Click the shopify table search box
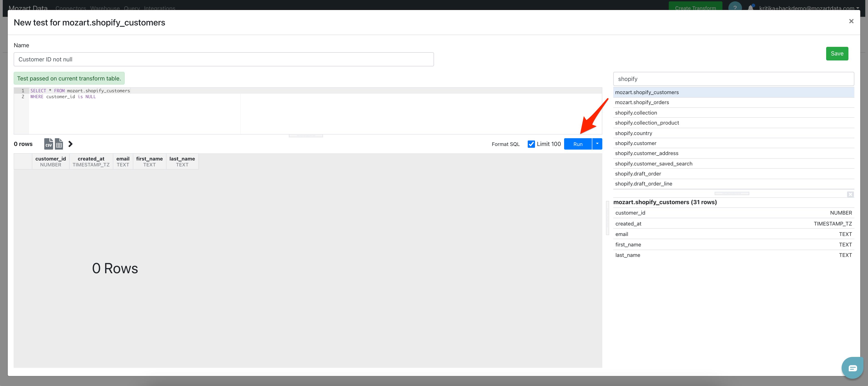The width and height of the screenshot is (868, 386). tap(733, 79)
